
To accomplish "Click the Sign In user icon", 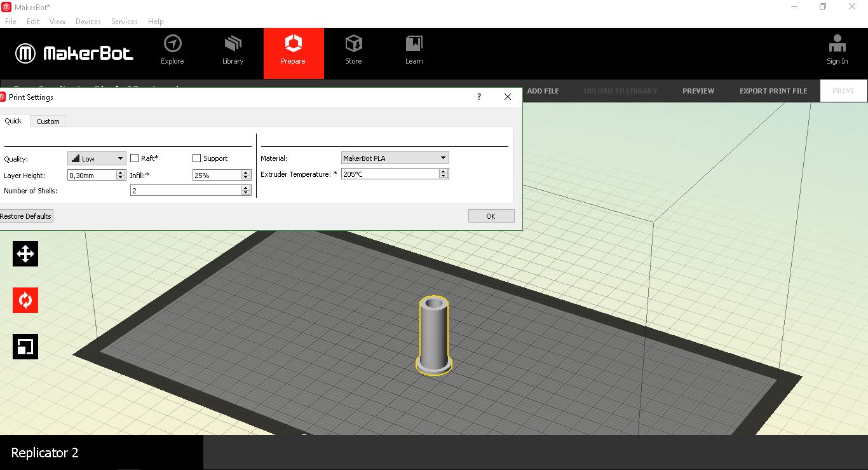I will tap(837, 44).
